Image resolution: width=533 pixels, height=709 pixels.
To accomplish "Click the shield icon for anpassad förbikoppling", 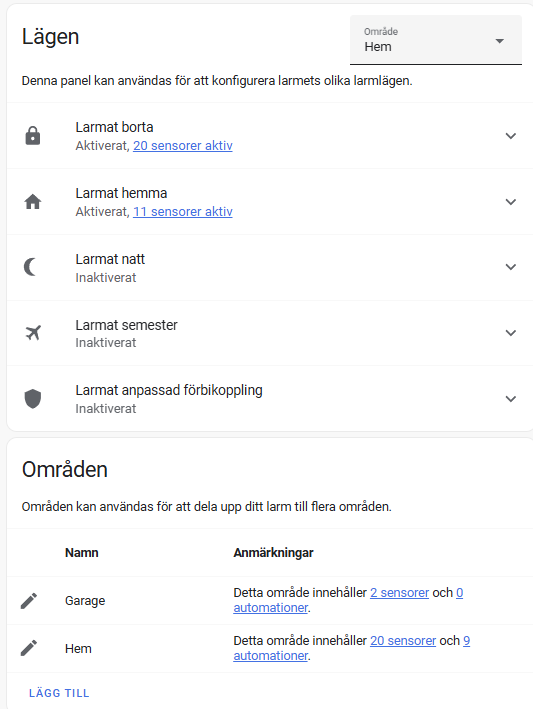I will pos(33,399).
